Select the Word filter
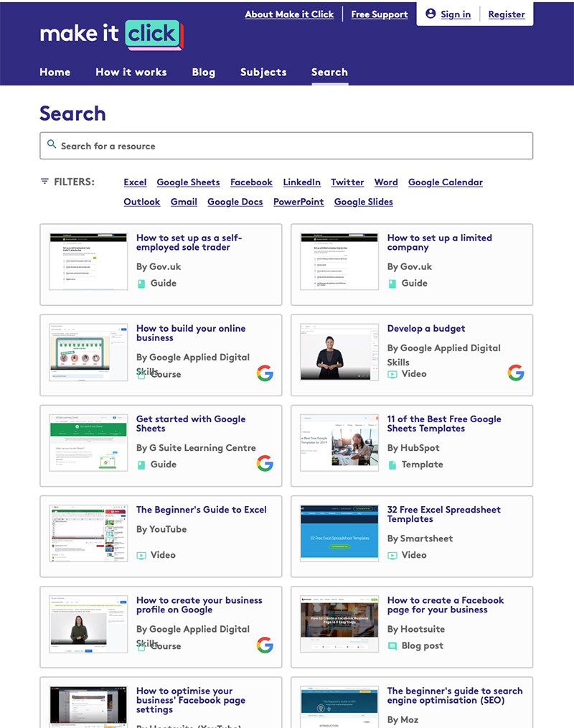 tap(386, 182)
